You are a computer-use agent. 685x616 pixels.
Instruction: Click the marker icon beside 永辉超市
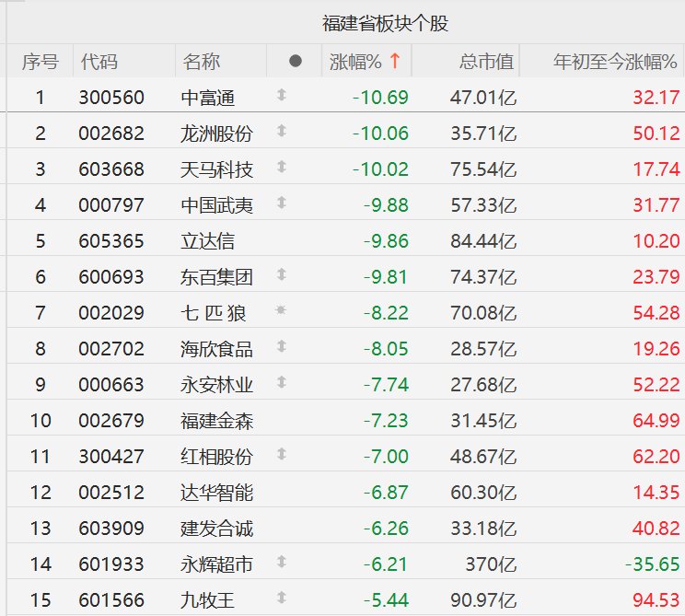pyautogui.click(x=282, y=562)
